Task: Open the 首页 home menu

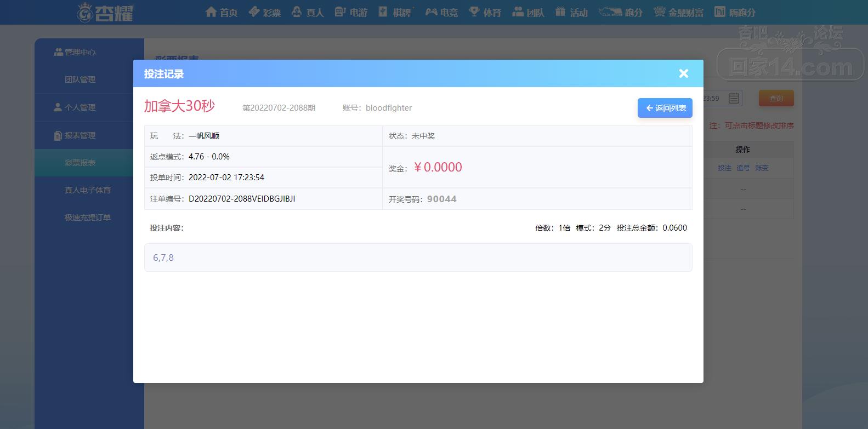Action: (x=222, y=12)
